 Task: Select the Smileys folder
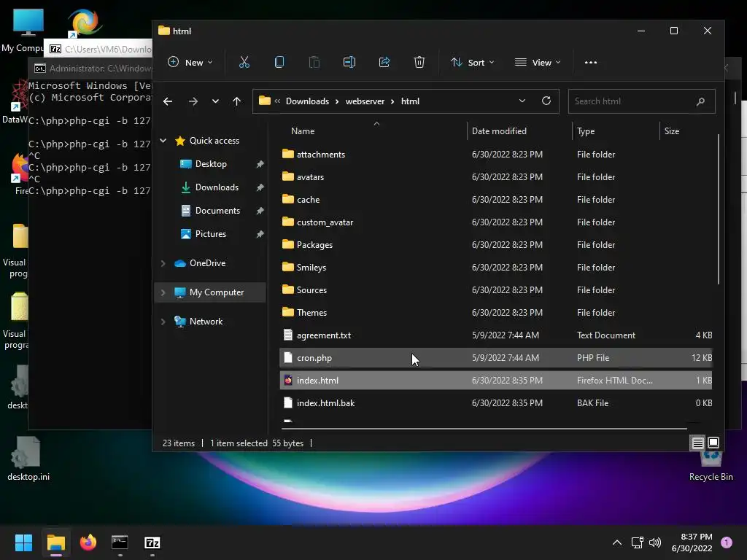495,267
